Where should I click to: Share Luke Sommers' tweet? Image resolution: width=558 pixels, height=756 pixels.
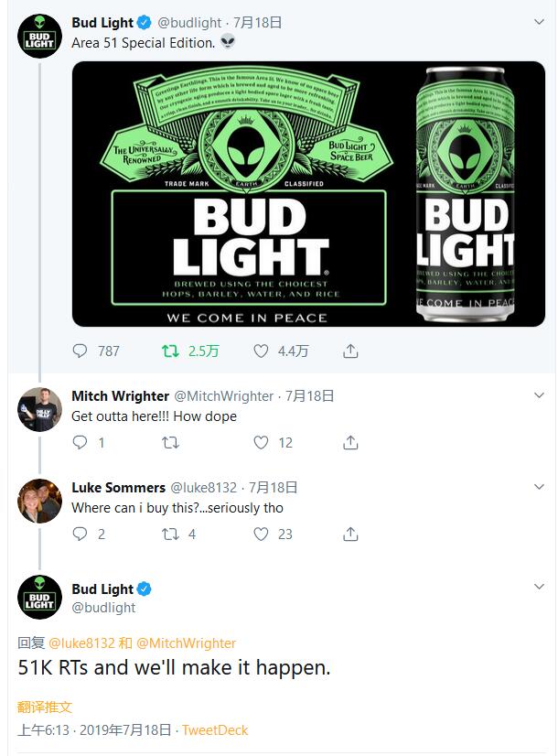point(350,534)
